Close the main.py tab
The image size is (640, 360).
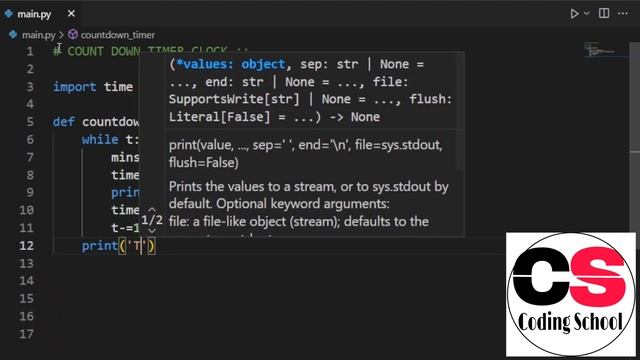point(71,13)
